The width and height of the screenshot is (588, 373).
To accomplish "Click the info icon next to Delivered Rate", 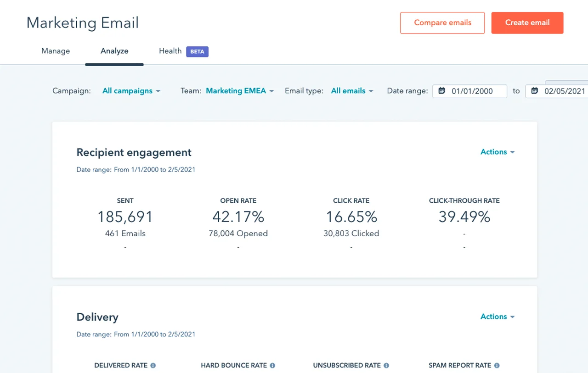I will [153, 365].
